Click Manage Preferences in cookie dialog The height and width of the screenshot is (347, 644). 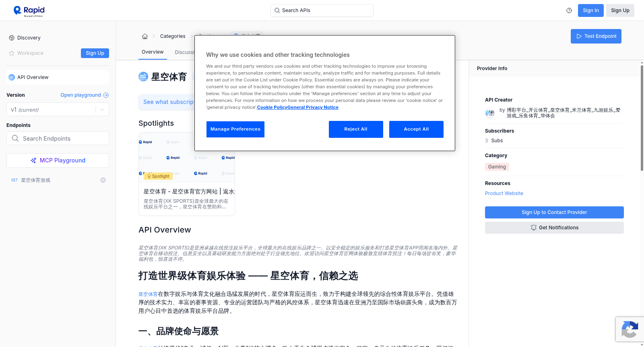[x=235, y=129]
